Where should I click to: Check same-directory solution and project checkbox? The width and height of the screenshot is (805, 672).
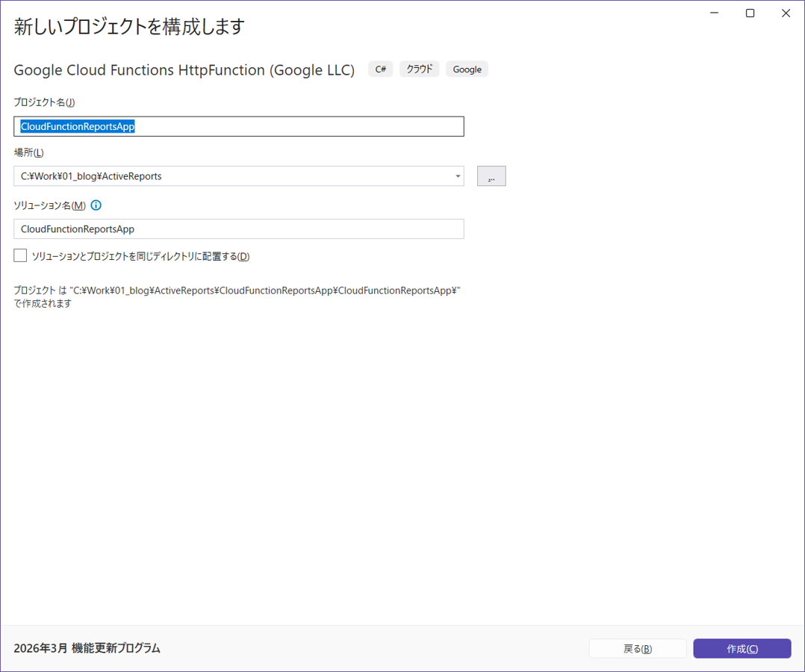(20, 255)
